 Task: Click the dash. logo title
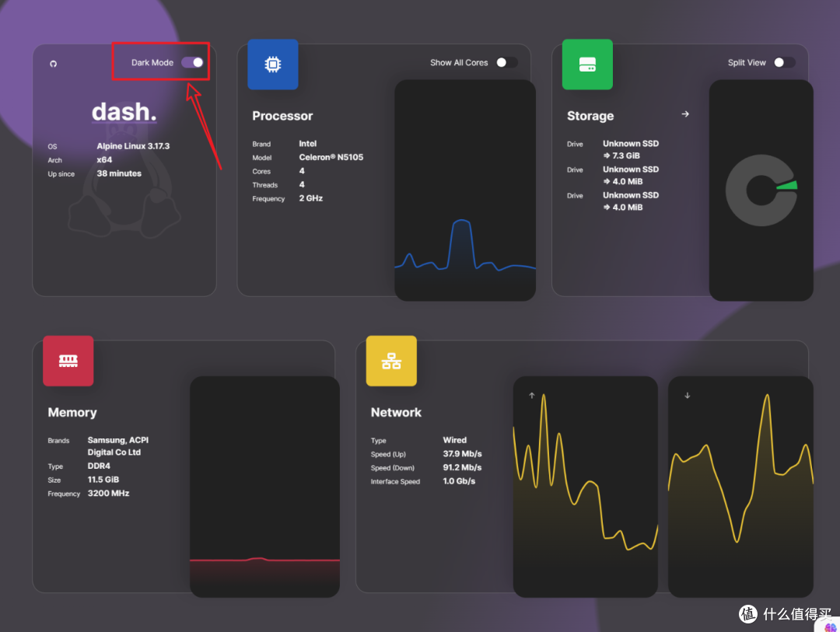(x=124, y=112)
